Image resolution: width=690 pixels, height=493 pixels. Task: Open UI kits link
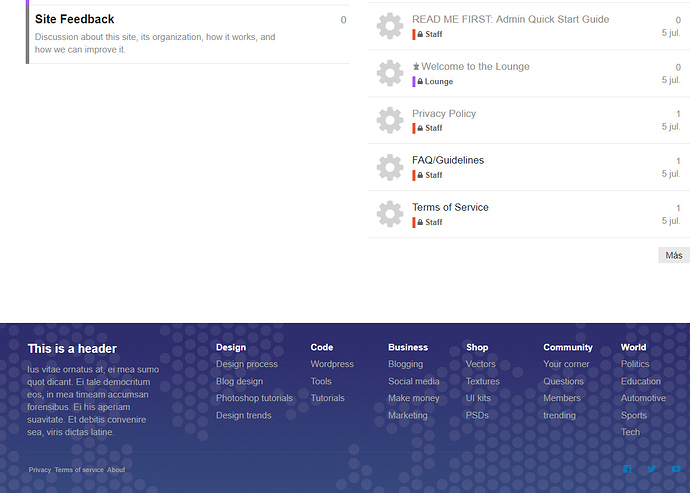[x=478, y=398]
